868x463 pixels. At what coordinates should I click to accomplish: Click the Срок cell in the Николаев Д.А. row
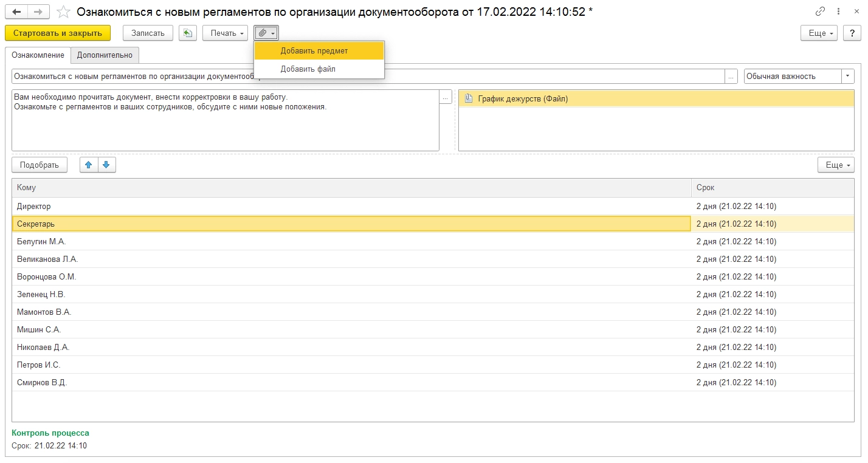[x=773, y=347]
